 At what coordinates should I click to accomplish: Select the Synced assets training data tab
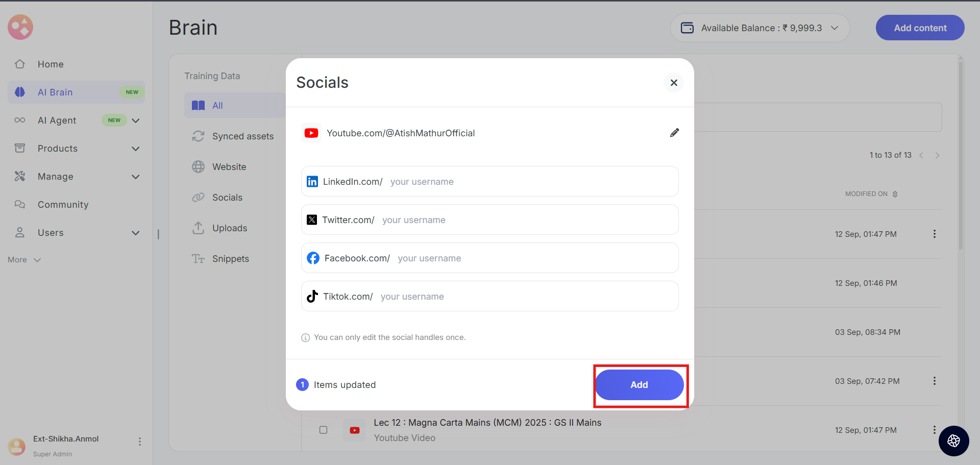tap(242, 136)
